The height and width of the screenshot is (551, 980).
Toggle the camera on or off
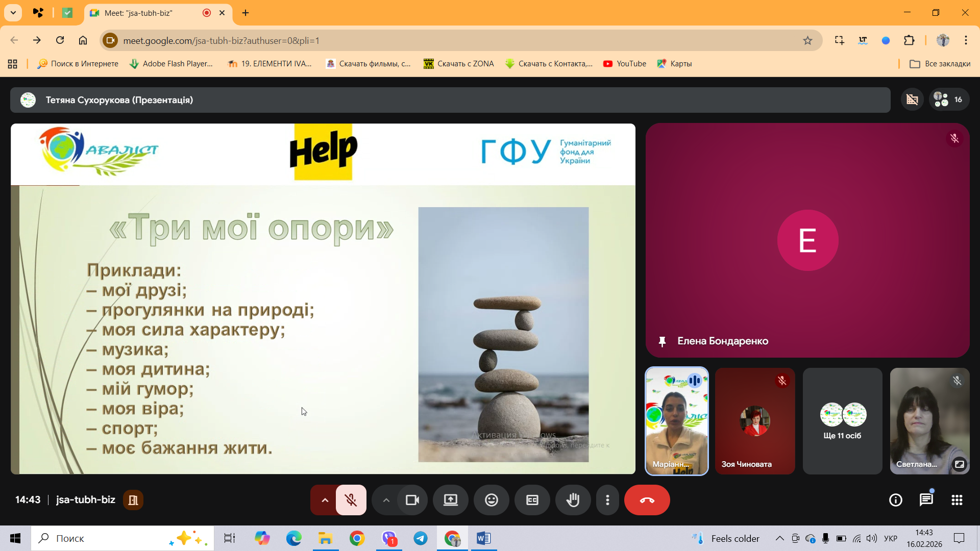point(412,500)
